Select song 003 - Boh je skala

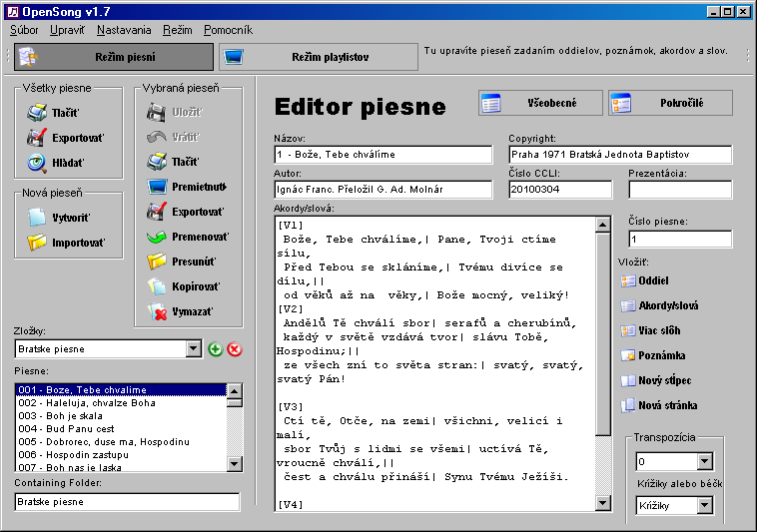(121, 416)
